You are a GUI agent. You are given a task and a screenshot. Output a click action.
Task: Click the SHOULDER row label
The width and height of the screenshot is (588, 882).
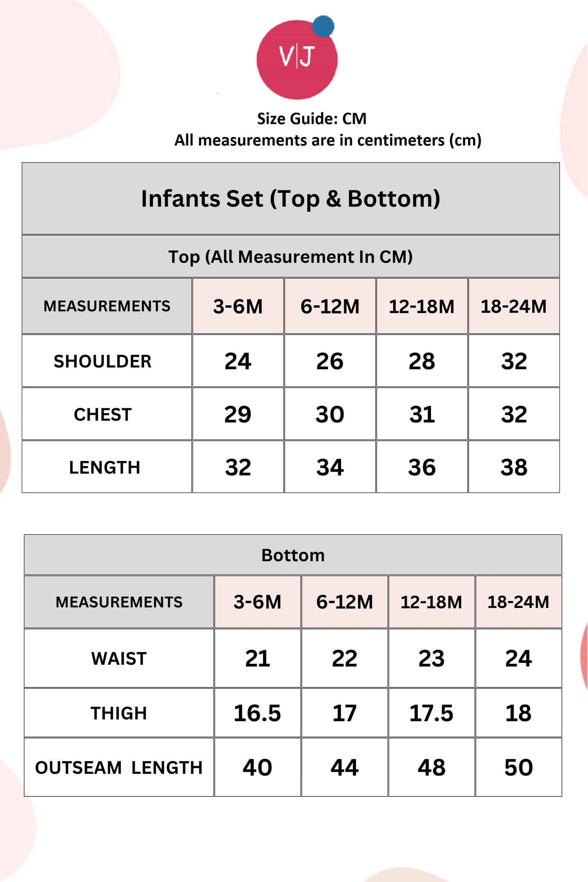pyautogui.click(x=103, y=361)
